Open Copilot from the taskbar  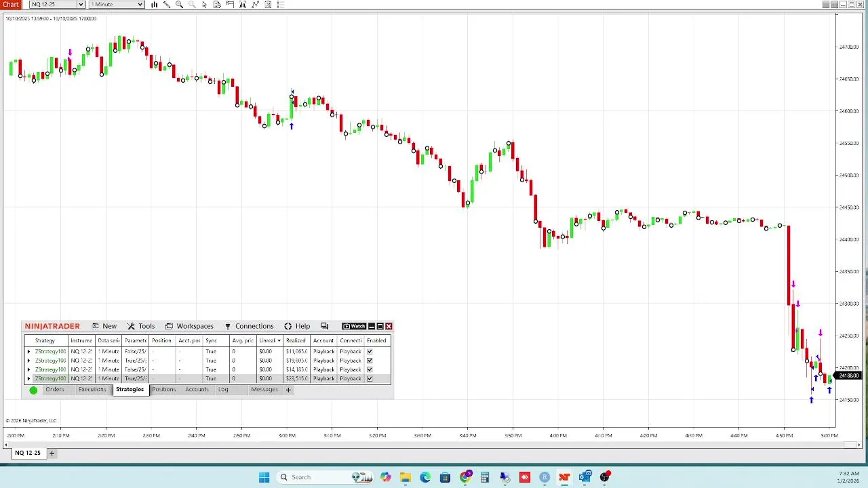tap(385, 477)
